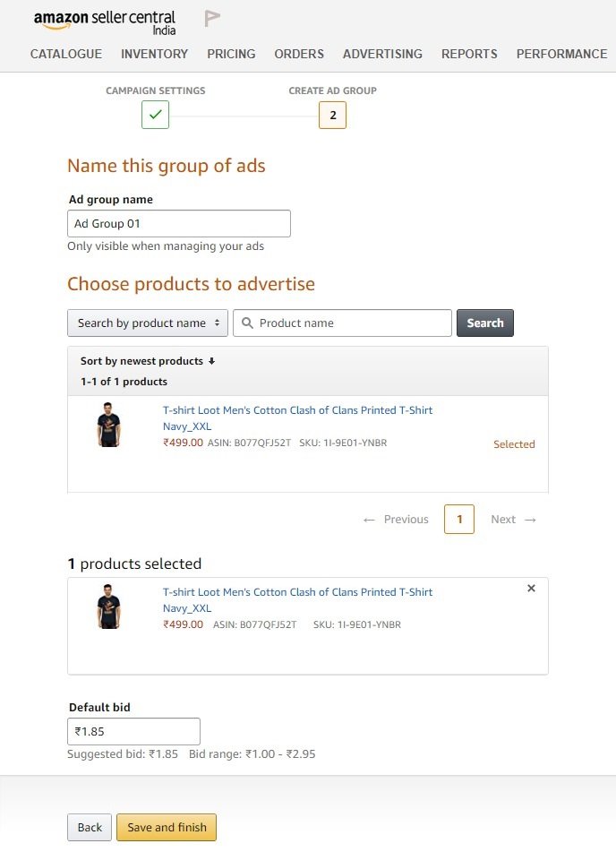
Task: Open the Catalogue menu
Action: (x=65, y=54)
